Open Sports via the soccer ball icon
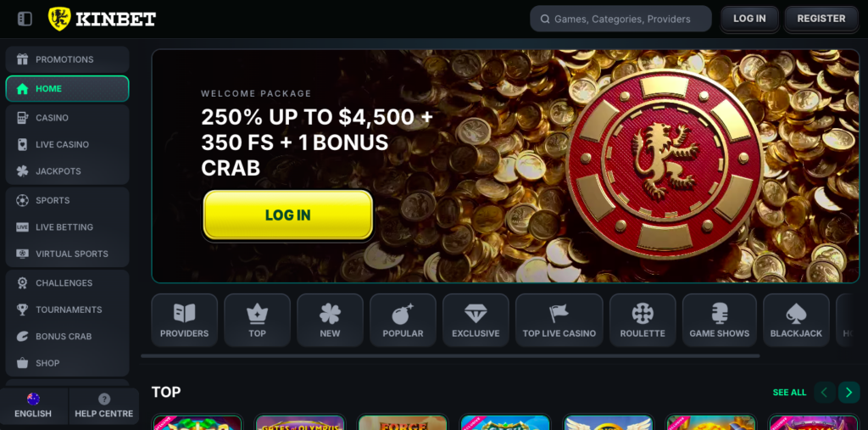 [x=22, y=201]
